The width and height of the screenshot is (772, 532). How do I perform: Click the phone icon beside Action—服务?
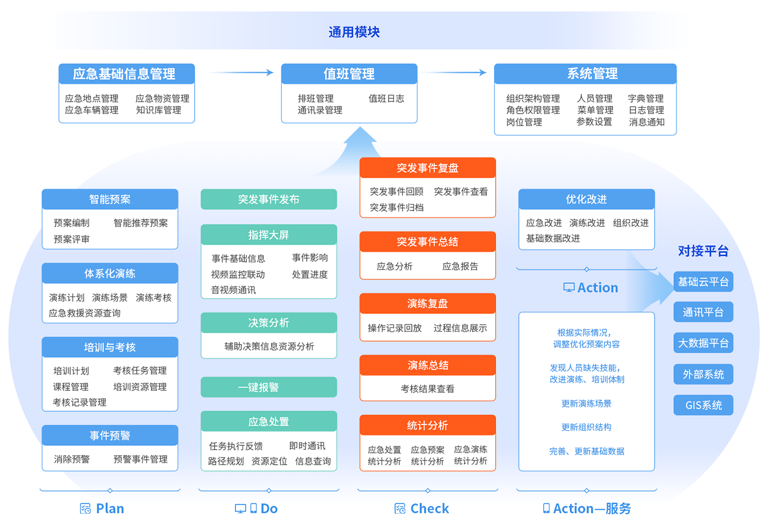(x=546, y=508)
